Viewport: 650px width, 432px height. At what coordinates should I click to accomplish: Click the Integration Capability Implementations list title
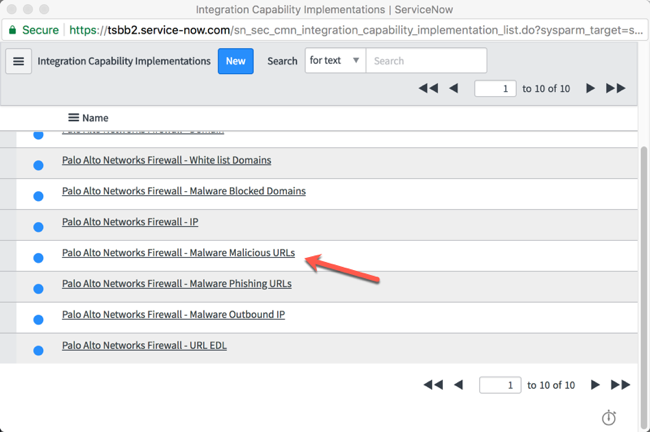(x=124, y=61)
